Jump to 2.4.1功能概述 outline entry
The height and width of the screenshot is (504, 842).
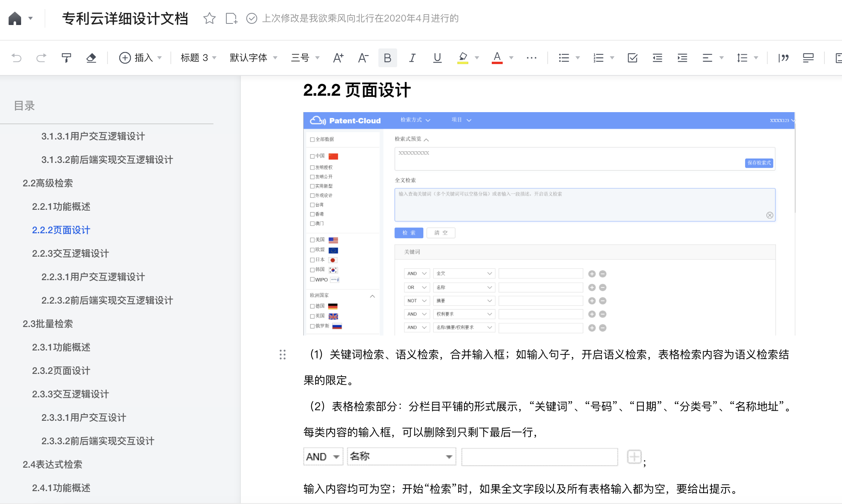(x=61, y=488)
